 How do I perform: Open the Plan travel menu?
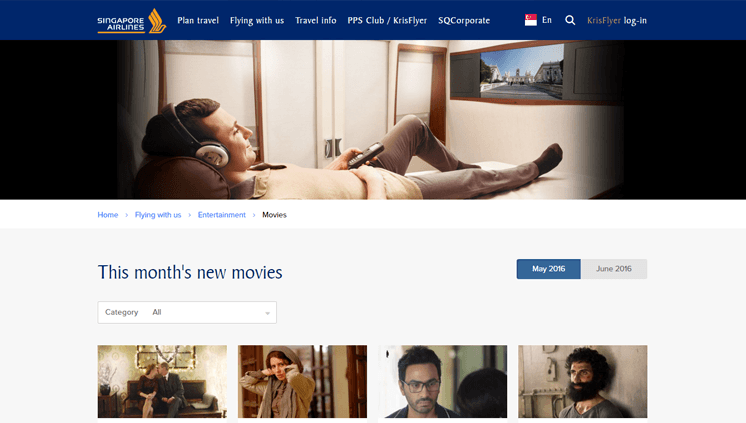click(x=198, y=20)
